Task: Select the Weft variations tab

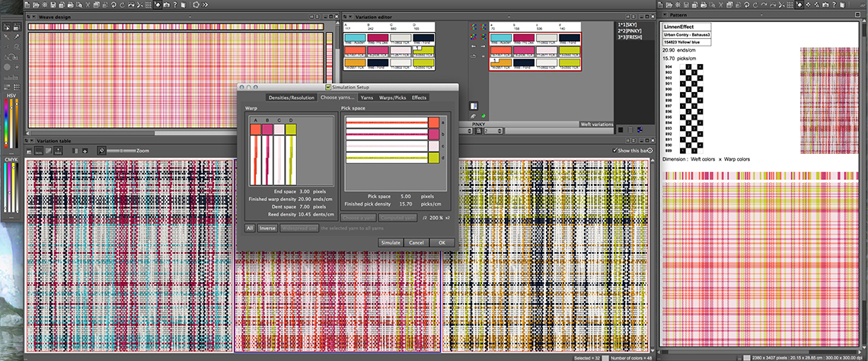Action: (596, 125)
